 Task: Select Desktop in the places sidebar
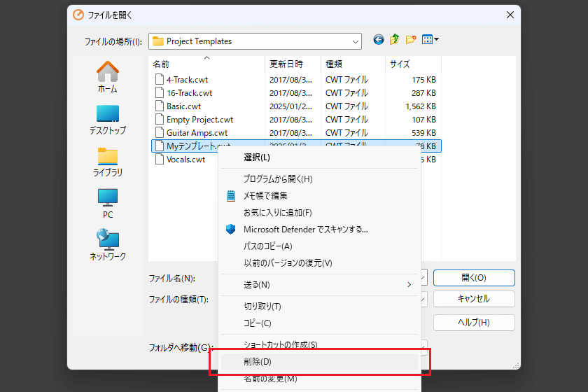107,119
